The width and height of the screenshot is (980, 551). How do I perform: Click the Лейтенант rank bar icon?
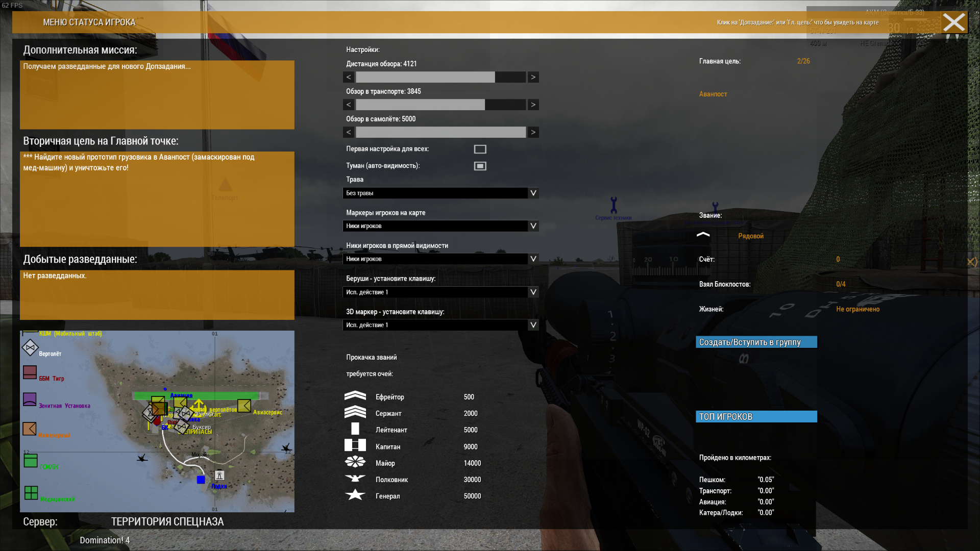355,429
